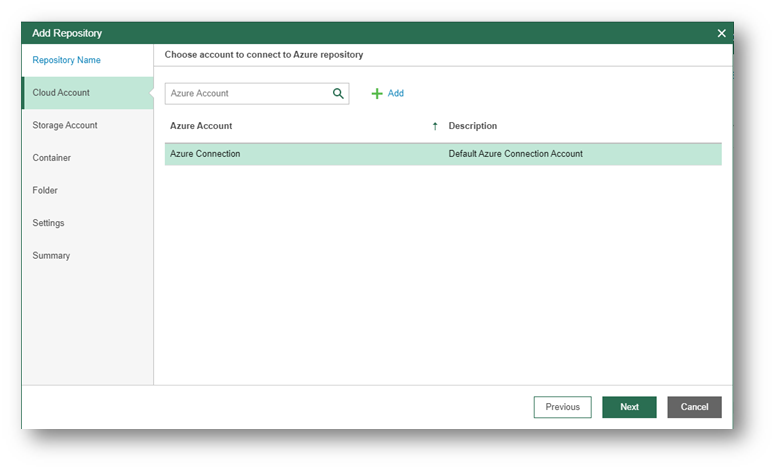776x471 pixels.
Task: Proceed with the Next button
Action: [629, 407]
